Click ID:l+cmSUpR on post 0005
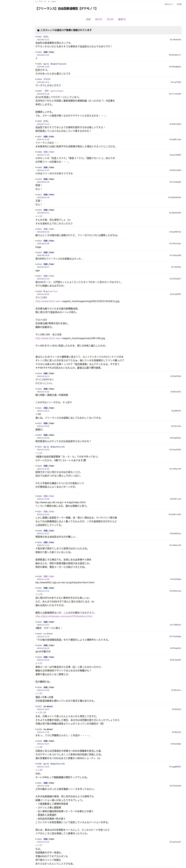 175,94
